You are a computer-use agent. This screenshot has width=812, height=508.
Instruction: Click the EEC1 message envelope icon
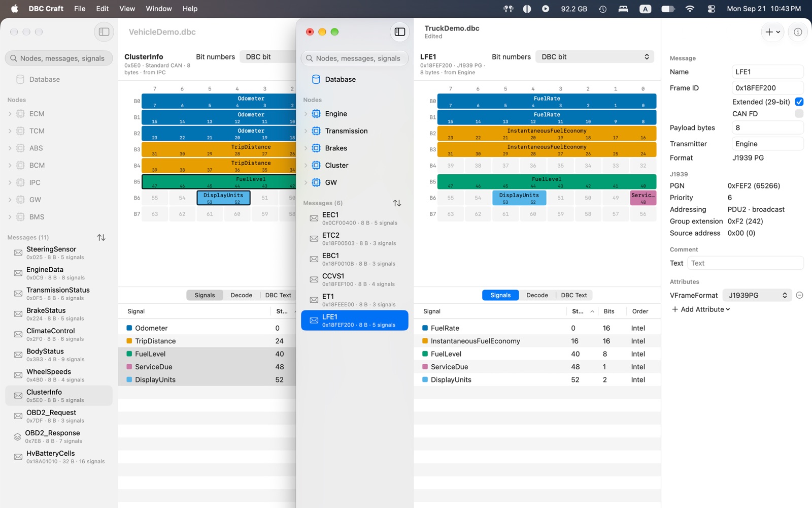(x=314, y=218)
